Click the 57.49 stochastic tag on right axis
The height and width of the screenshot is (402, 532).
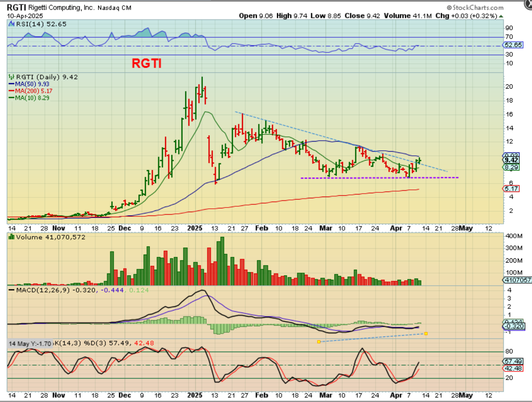point(513,361)
